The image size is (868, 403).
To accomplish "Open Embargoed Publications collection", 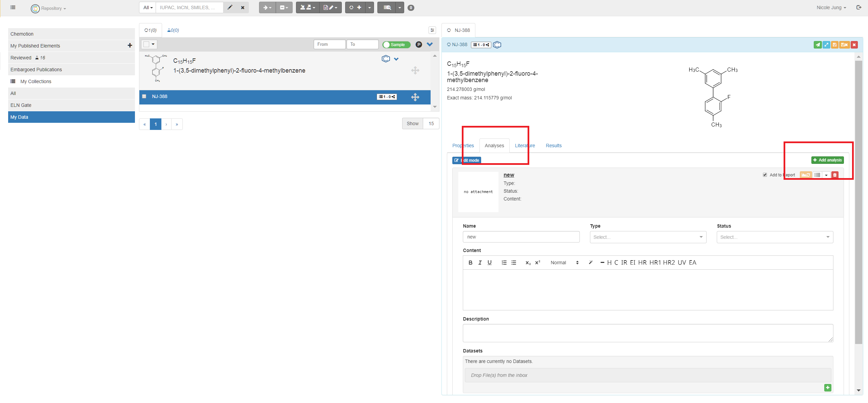I will pyautogui.click(x=36, y=70).
